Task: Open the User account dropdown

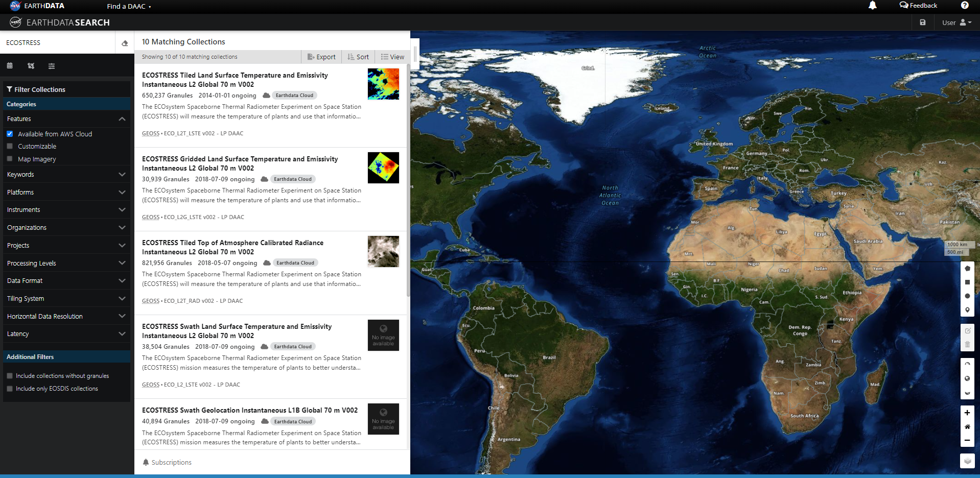Action: (x=956, y=22)
